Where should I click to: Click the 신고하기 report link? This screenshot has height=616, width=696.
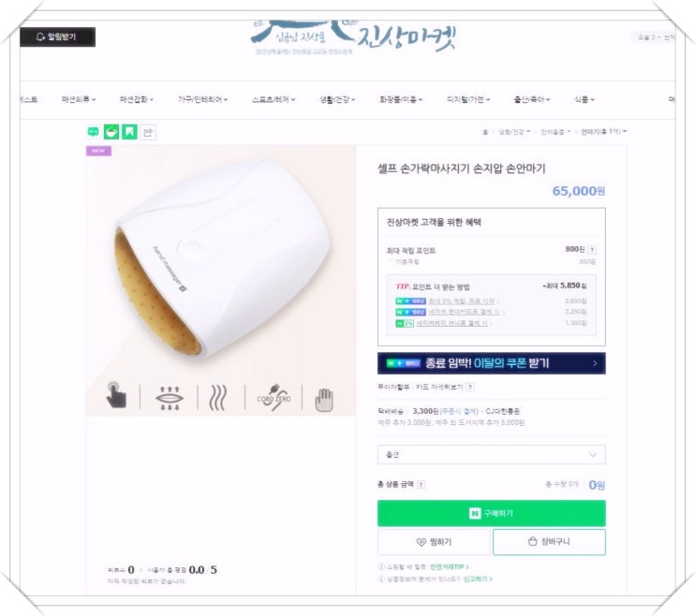pyautogui.click(x=478, y=579)
